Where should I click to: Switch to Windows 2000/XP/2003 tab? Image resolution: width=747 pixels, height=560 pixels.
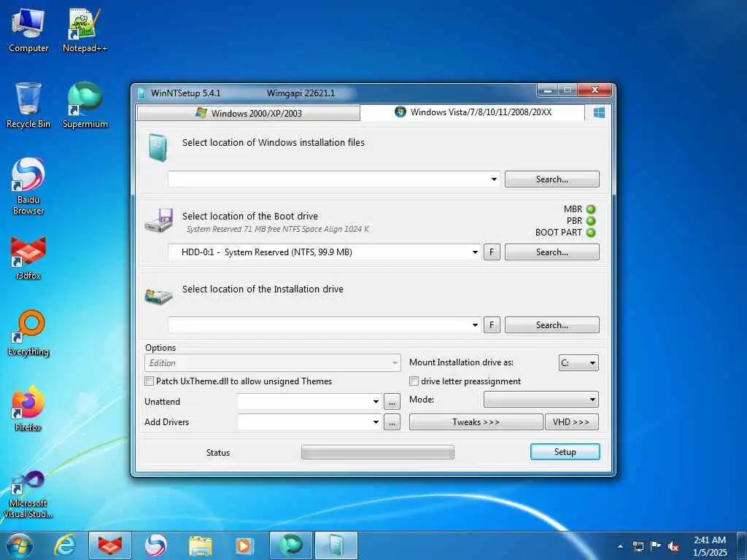(248, 113)
